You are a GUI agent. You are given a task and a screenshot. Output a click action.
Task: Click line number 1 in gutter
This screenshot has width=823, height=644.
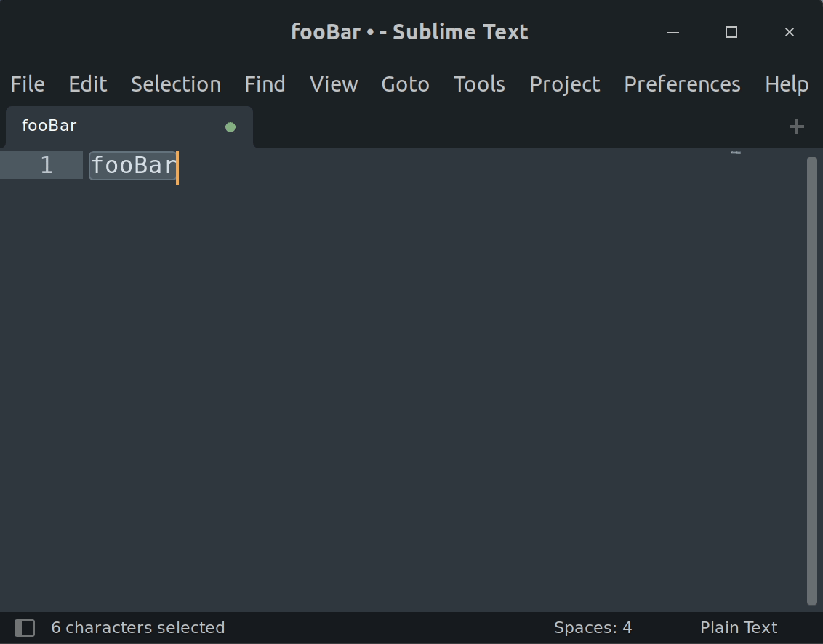click(47, 166)
